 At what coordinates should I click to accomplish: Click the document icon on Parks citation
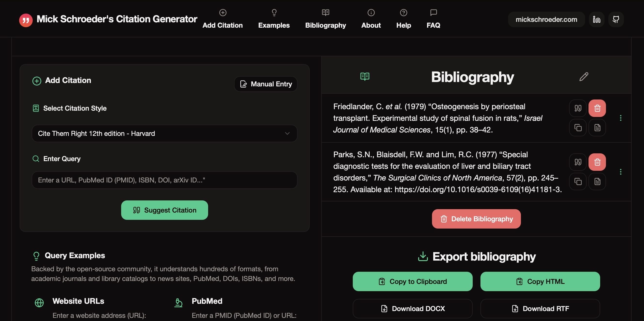tap(597, 181)
